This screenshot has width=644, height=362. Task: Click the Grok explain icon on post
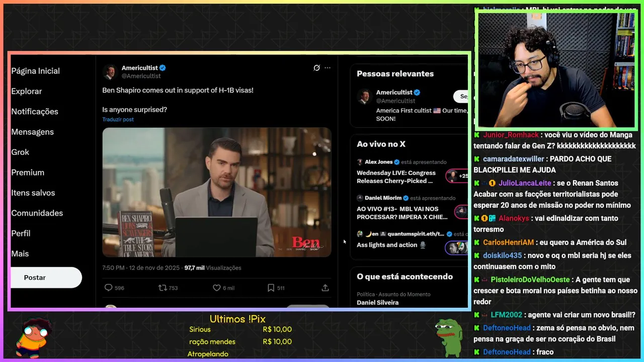point(316,68)
